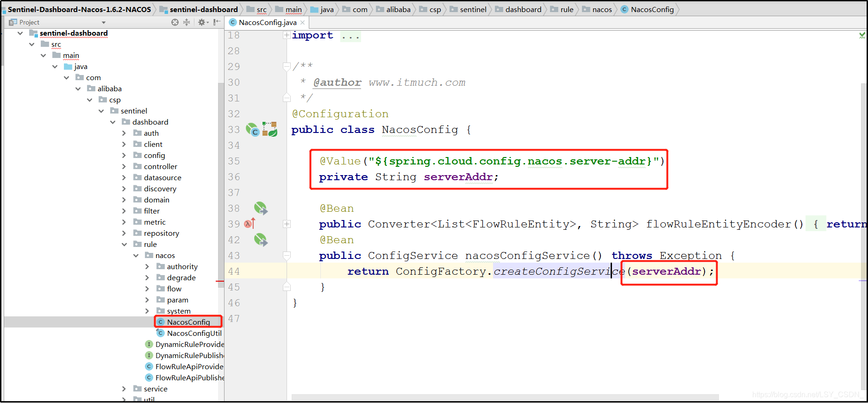Viewport: 868px width, 403px height.
Task: Collapse the nacosConfigService method fold
Action: click(287, 255)
